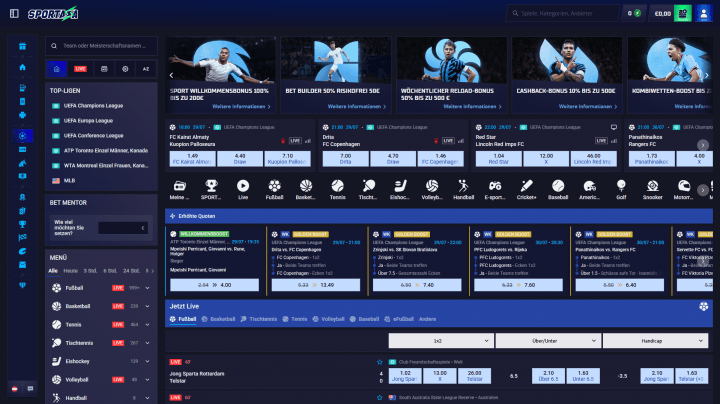The height and width of the screenshot is (404, 720).
Task: Select the Heute time filter tab
Action: [x=70, y=271]
